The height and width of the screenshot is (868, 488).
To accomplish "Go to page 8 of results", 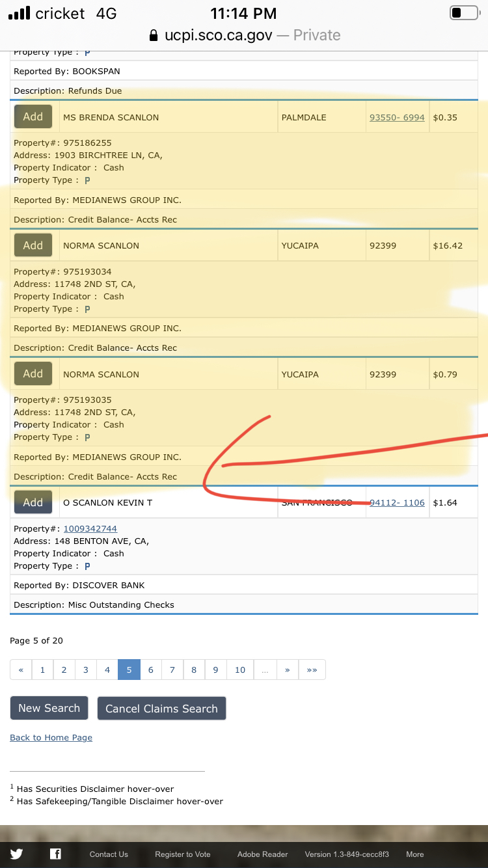I will point(194,670).
